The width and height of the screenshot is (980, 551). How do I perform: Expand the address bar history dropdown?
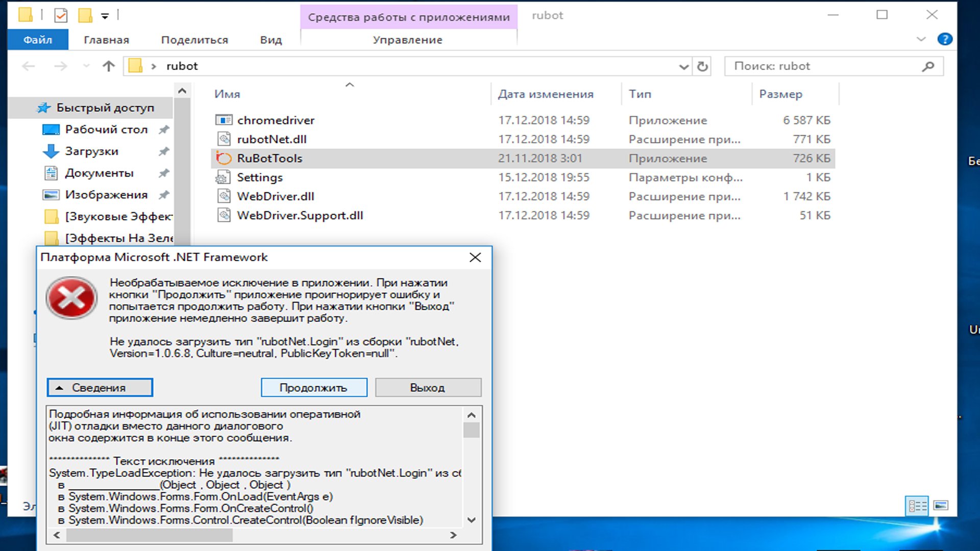pyautogui.click(x=683, y=66)
